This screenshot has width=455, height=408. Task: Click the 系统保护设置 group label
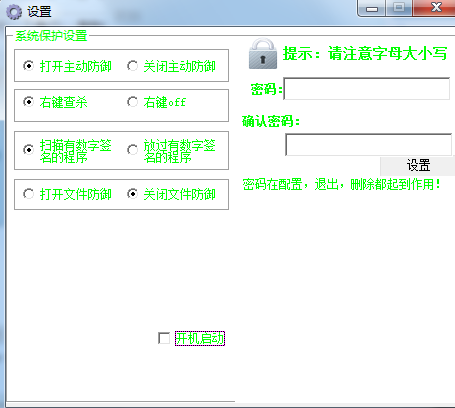(51, 36)
